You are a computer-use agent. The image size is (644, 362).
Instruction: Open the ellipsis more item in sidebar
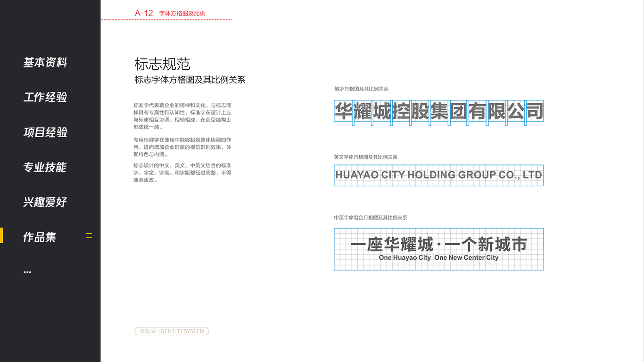[x=27, y=271]
